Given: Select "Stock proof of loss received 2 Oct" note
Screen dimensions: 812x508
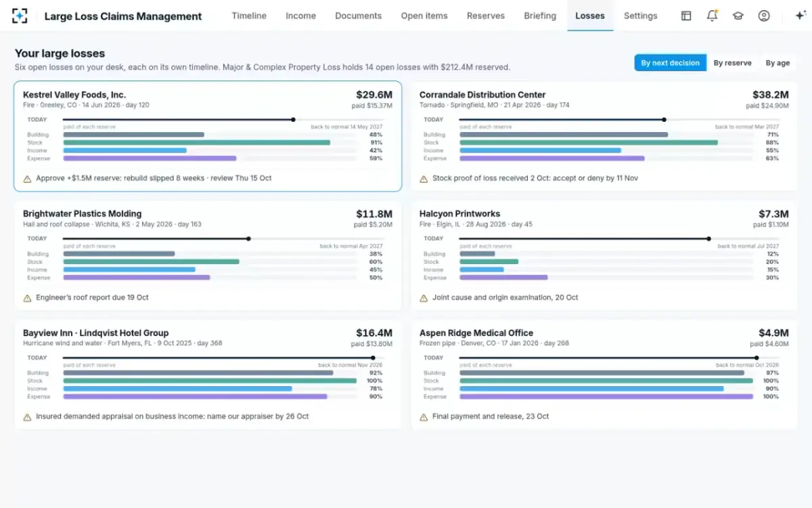Looking at the screenshot, I should (x=535, y=179).
